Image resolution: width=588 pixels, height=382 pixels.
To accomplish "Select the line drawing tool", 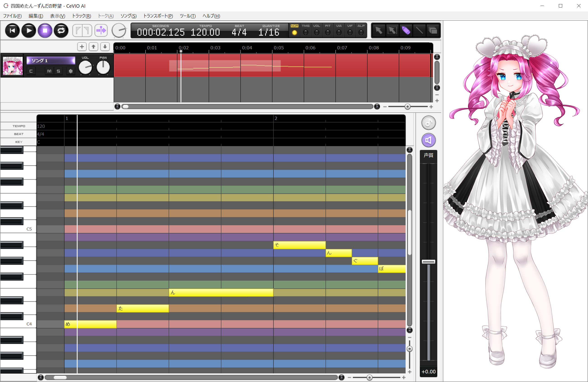I will click(x=419, y=31).
